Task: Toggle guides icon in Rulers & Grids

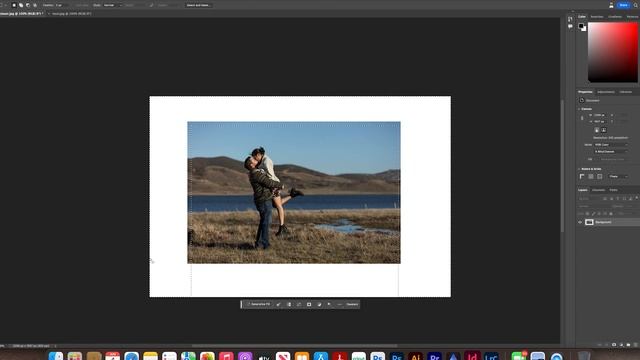Action: [x=600, y=176]
